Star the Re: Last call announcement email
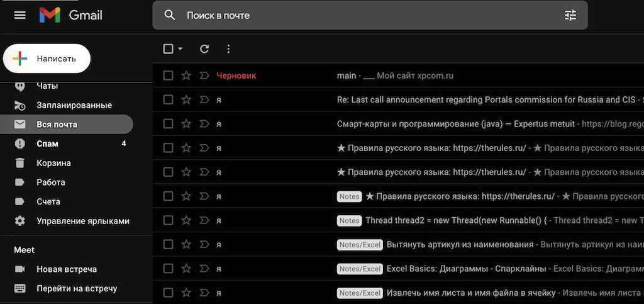 pyautogui.click(x=186, y=99)
